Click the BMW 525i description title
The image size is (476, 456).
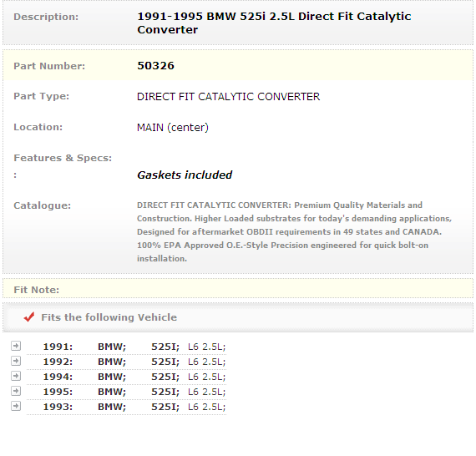(x=274, y=23)
